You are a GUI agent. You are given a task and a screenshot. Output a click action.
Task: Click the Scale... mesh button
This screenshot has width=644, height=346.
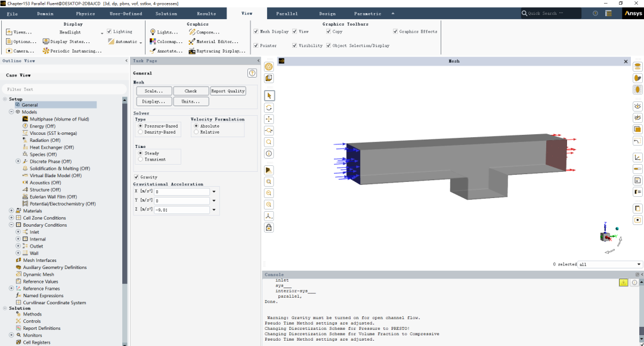click(154, 91)
